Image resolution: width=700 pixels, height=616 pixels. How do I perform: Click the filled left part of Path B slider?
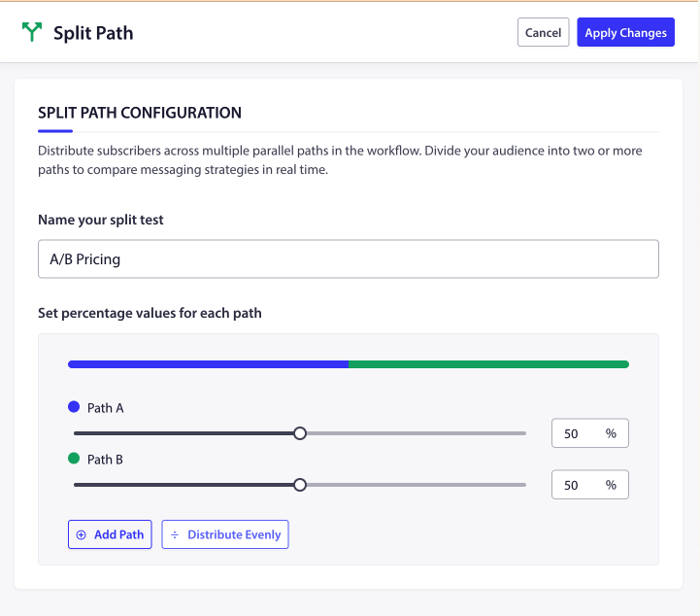pos(184,484)
